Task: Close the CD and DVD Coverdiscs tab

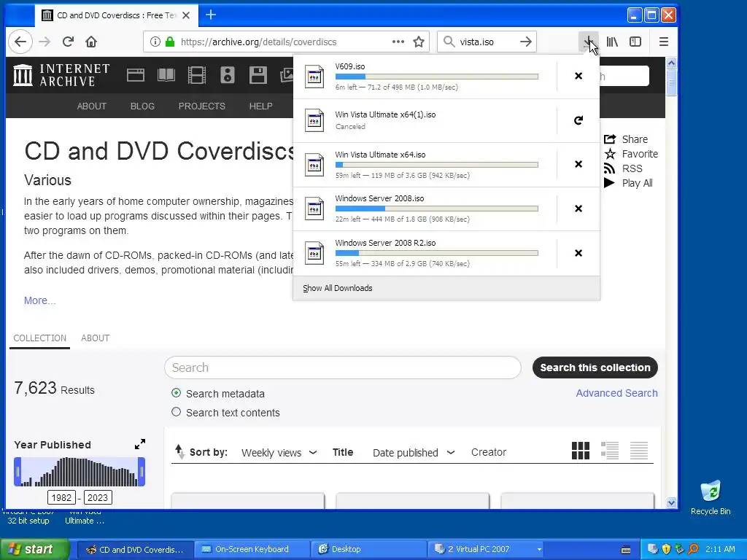Action: pyautogui.click(x=186, y=15)
